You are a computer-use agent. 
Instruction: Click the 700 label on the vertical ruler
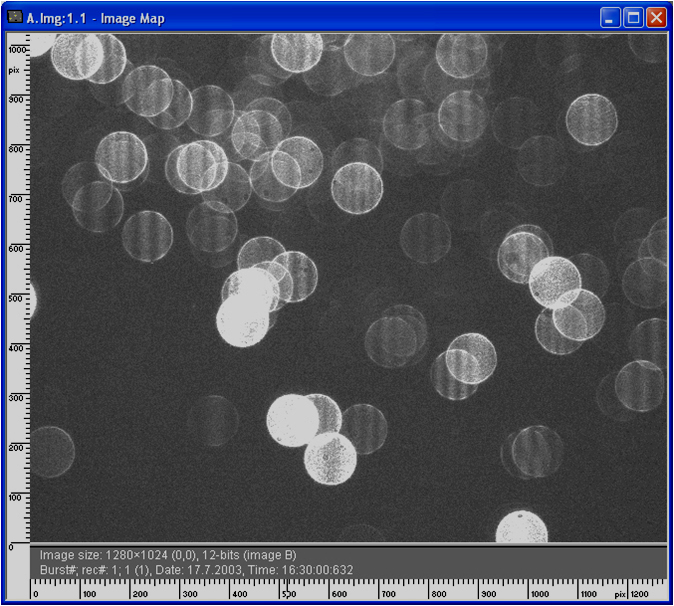point(15,199)
